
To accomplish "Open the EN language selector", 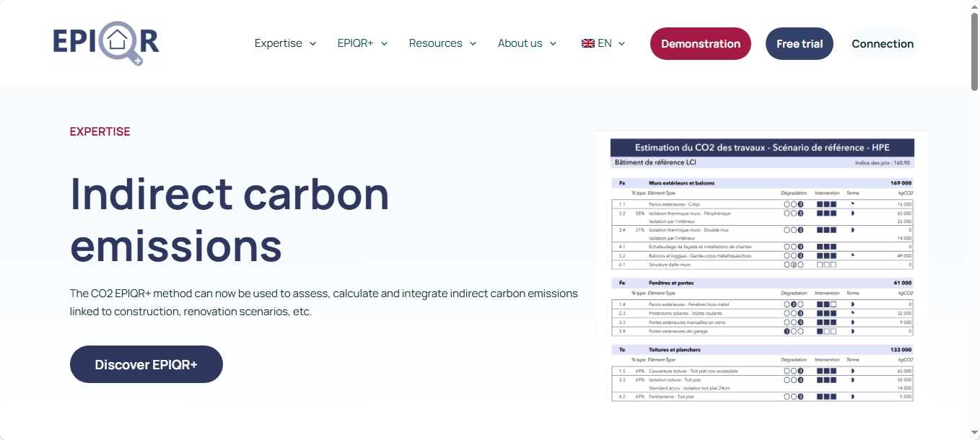I will pyautogui.click(x=603, y=43).
